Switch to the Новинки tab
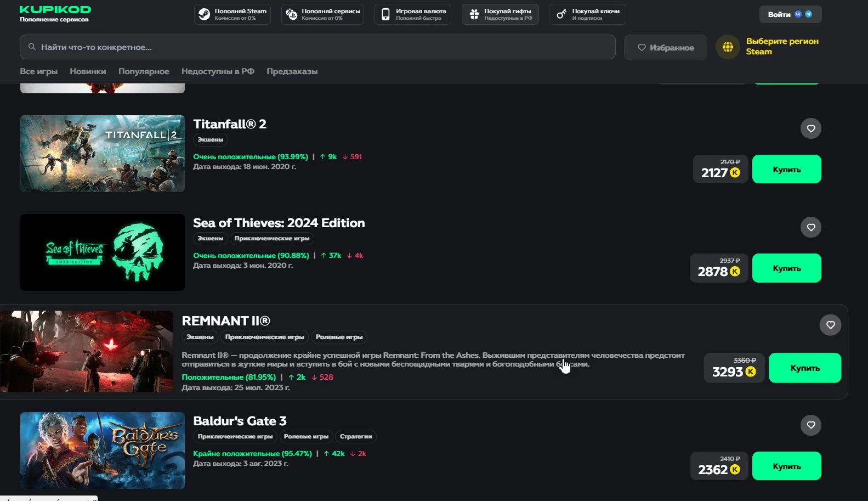 88,71
